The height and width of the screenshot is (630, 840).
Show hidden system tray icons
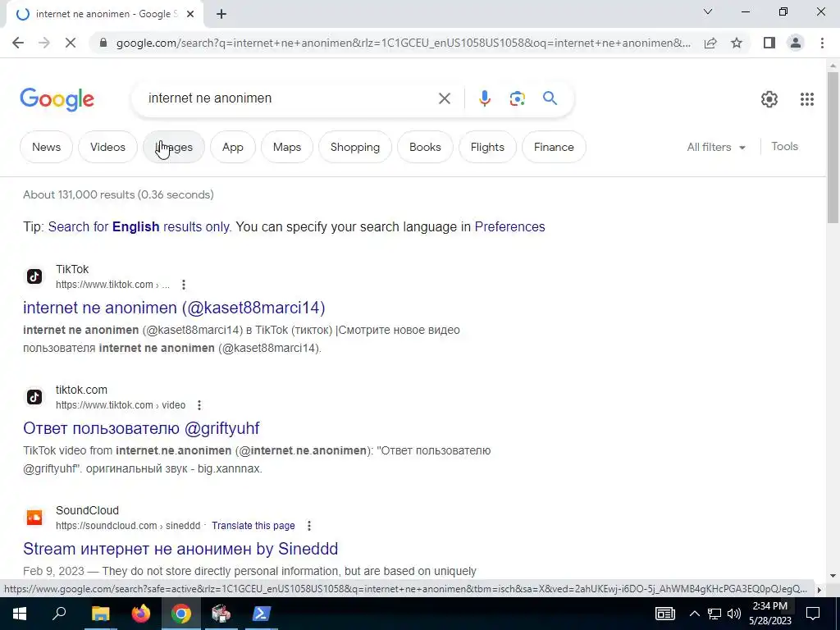[694, 614]
